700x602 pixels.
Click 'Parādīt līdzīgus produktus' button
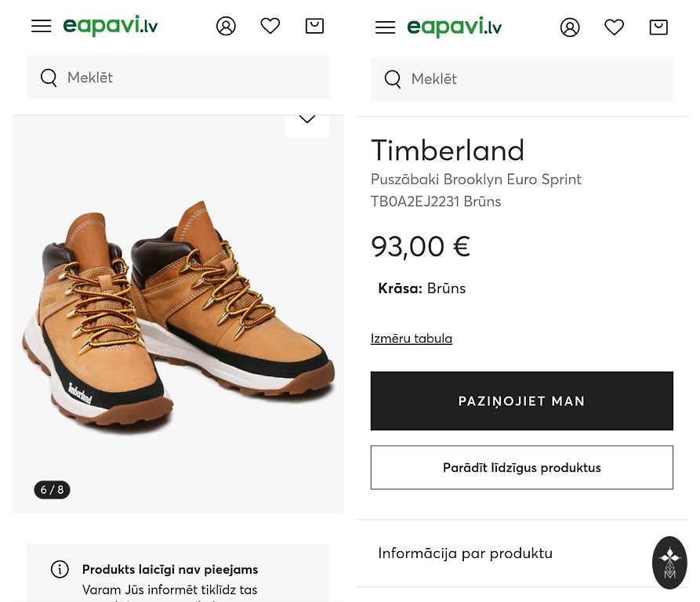pyautogui.click(x=521, y=468)
